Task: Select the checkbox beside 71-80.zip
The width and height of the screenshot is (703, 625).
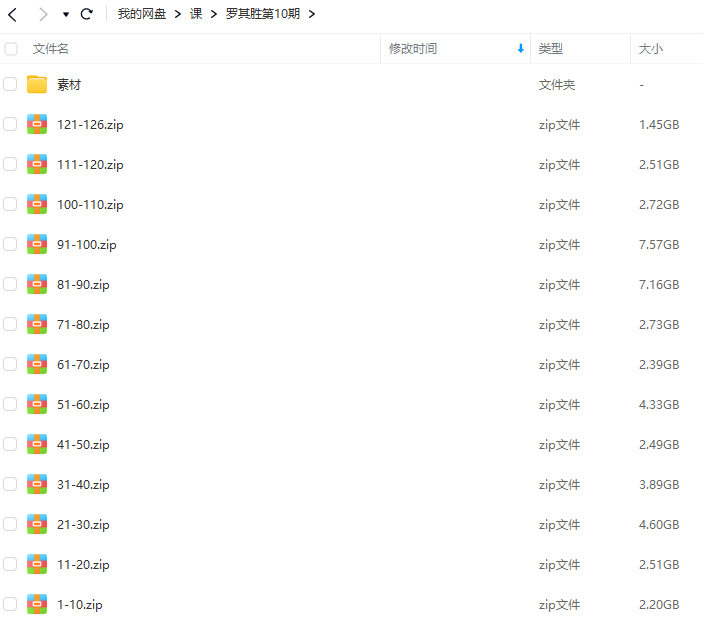Action: click(x=11, y=324)
